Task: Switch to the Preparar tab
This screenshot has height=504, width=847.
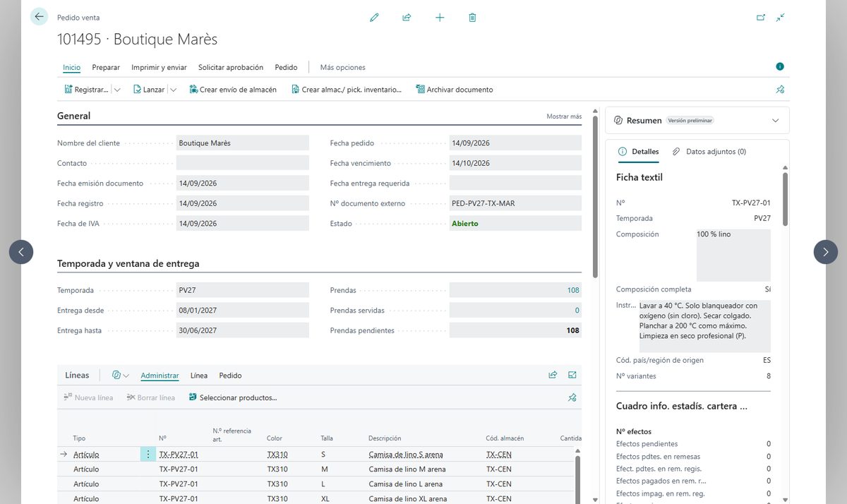Action: pyautogui.click(x=106, y=68)
